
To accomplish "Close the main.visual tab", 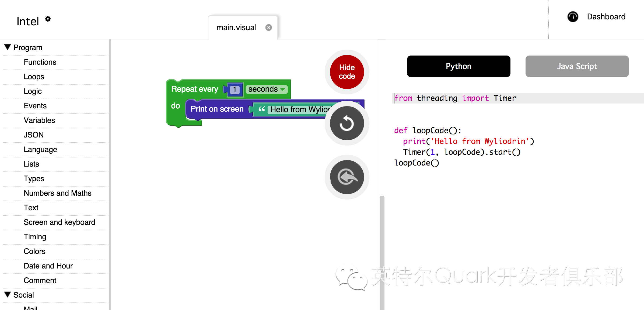I will pyautogui.click(x=268, y=27).
